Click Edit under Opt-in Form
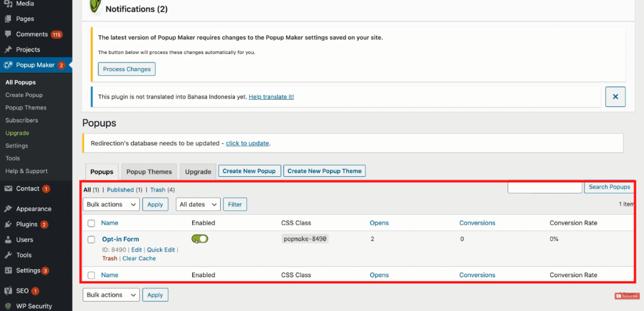Screen dimensions: 644x311 137,250
